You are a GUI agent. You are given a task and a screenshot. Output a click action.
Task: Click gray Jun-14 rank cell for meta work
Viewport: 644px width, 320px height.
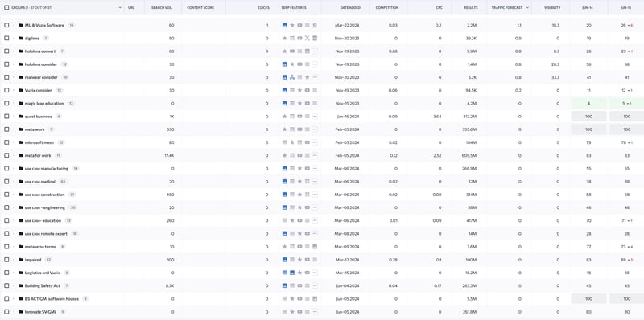tap(588, 129)
